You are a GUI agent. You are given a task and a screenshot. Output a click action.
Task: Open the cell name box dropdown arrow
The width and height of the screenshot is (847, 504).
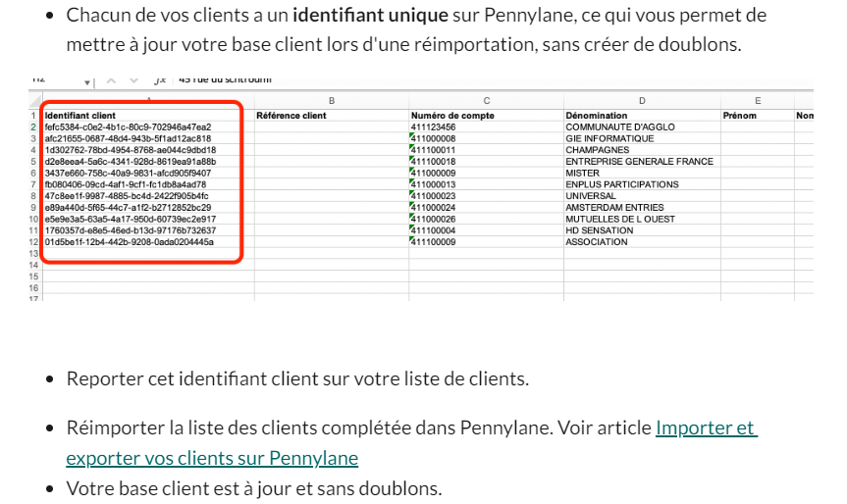point(88,81)
